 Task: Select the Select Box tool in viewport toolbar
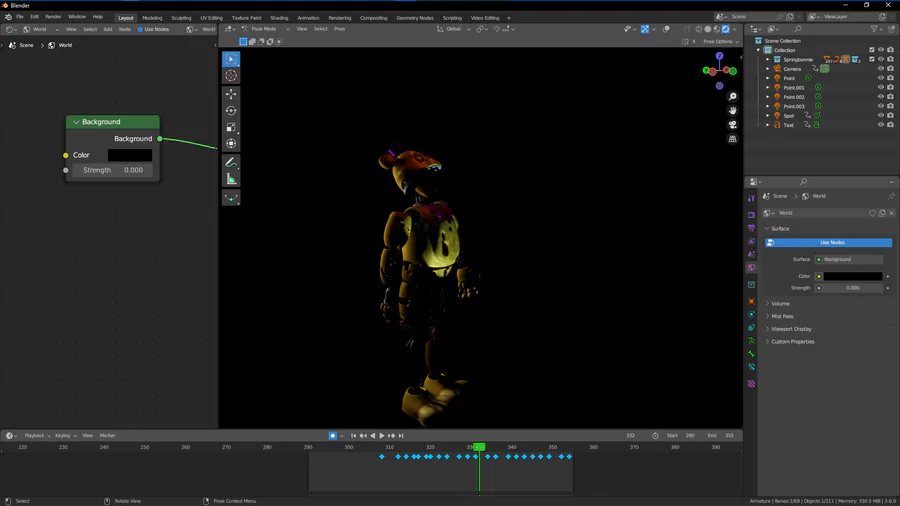pos(231,59)
